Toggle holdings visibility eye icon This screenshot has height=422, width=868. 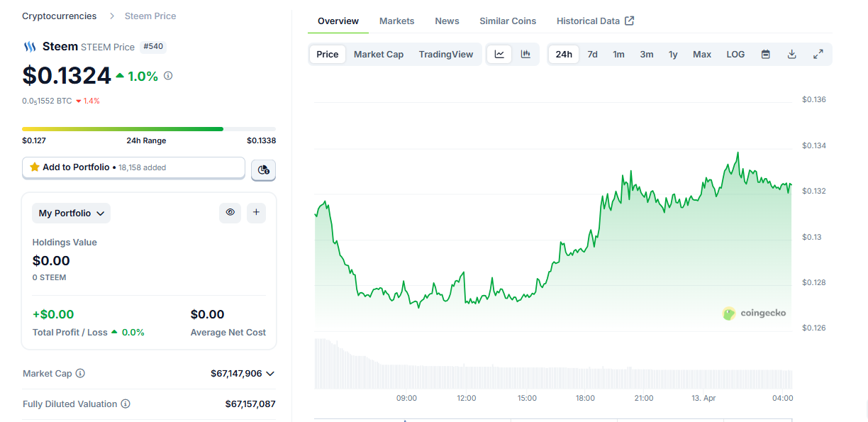pyautogui.click(x=230, y=213)
